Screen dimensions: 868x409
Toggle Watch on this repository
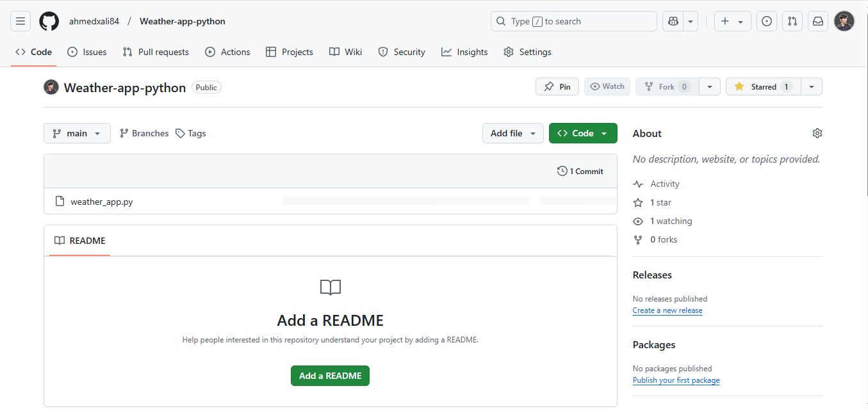point(607,86)
